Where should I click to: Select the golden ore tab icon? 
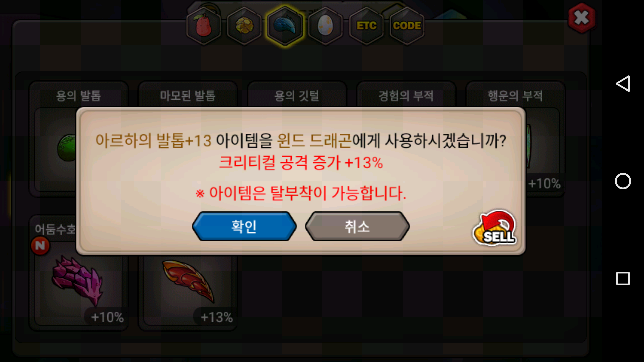(244, 26)
